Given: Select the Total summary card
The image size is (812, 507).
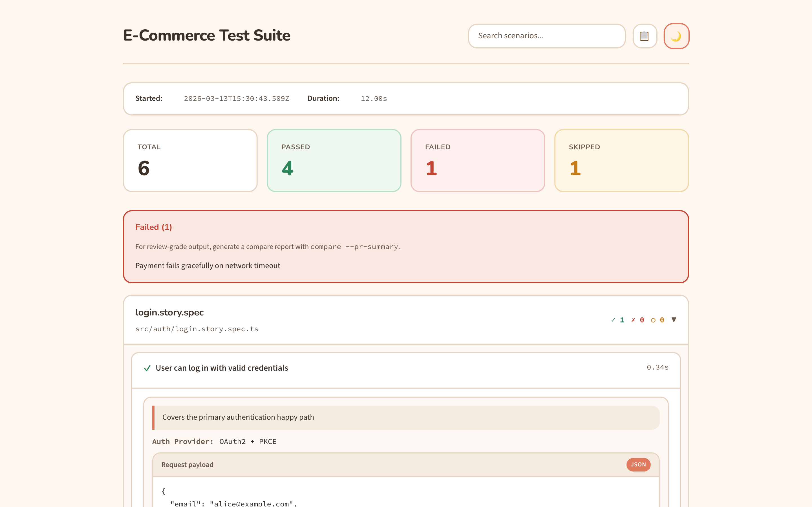Looking at the screenshot, I should click(x=190, y=160).
